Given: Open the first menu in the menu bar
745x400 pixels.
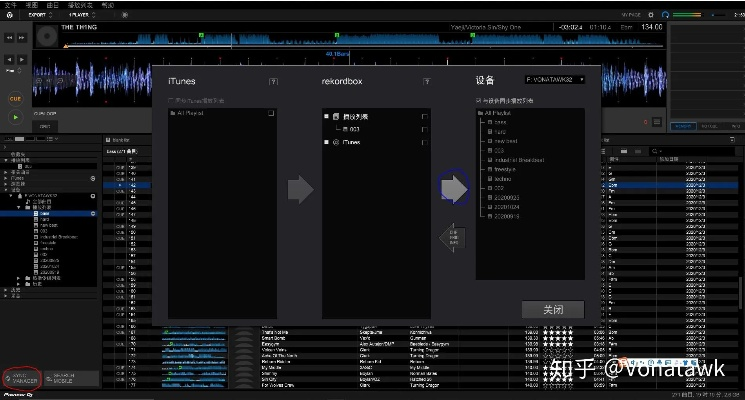Looking at the screenshot, I should tap(10, 5).
